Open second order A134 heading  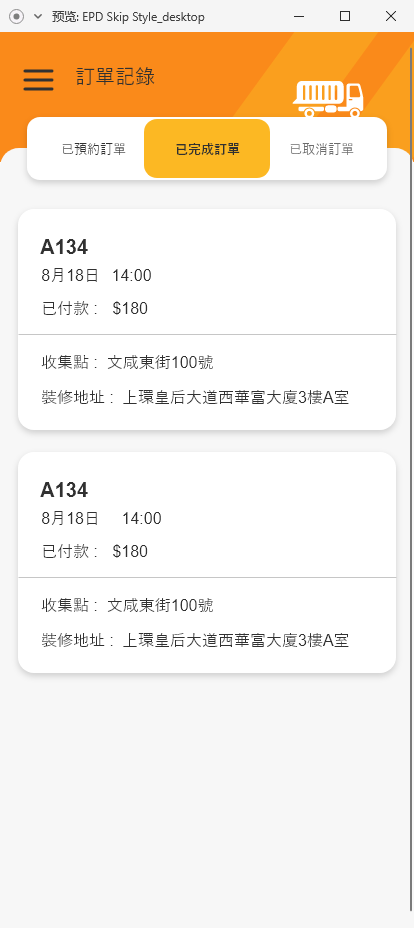click(x=64, y=490)
